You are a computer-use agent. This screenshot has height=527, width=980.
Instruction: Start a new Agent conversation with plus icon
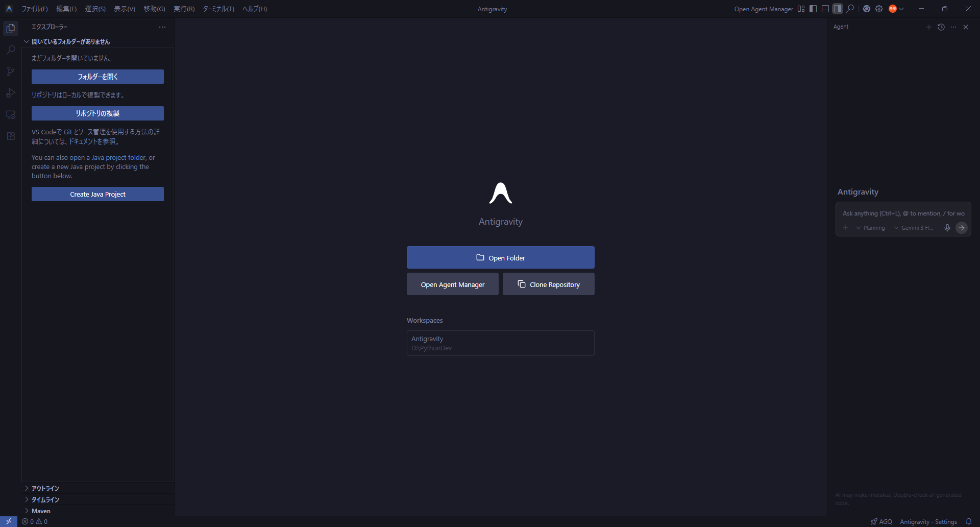pos(929,27)
